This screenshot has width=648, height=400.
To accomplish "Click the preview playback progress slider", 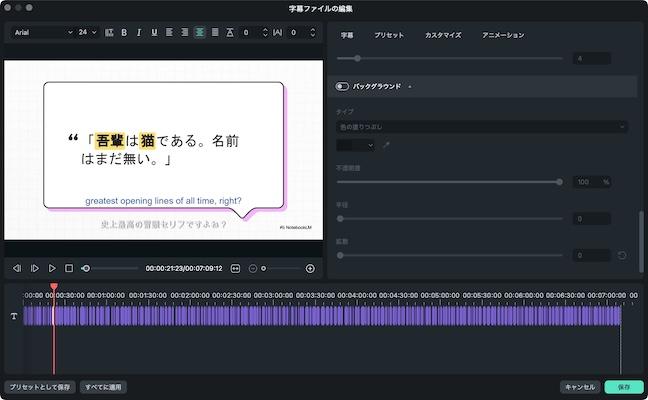I will coord(110,269).
